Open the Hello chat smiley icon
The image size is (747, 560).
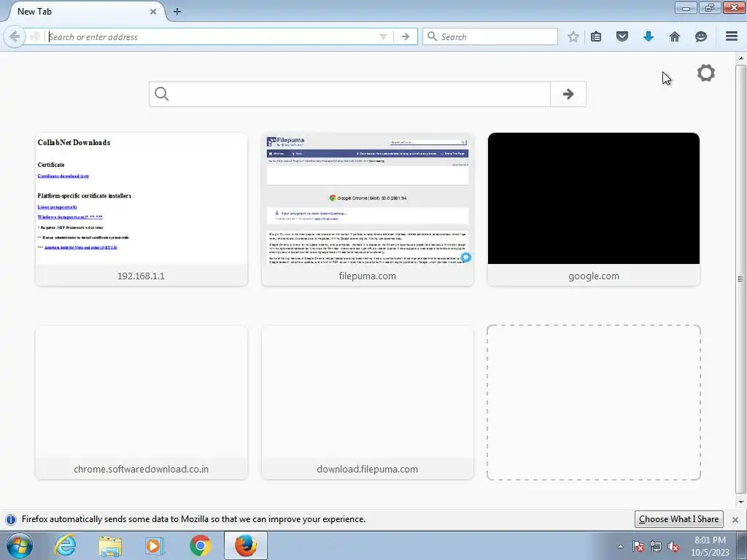click(701, 36)
